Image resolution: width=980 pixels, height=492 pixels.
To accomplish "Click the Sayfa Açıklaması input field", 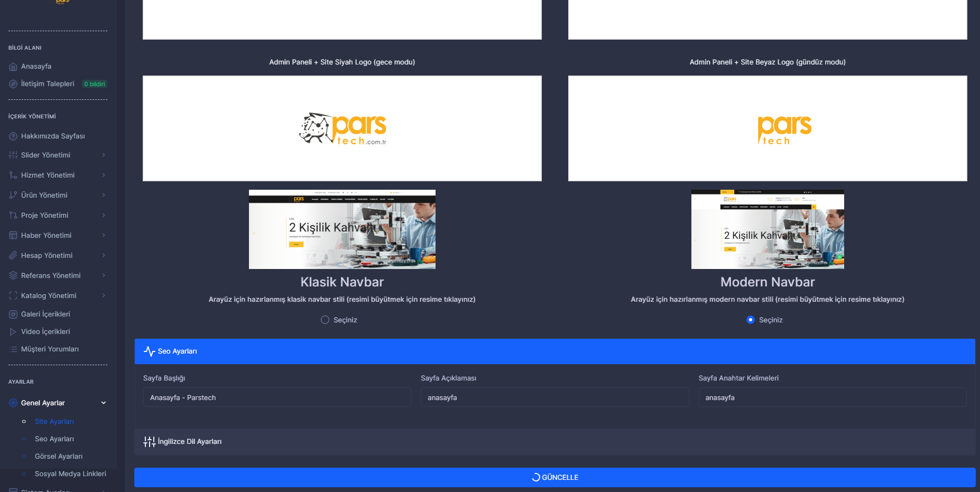I will (554, 397).
